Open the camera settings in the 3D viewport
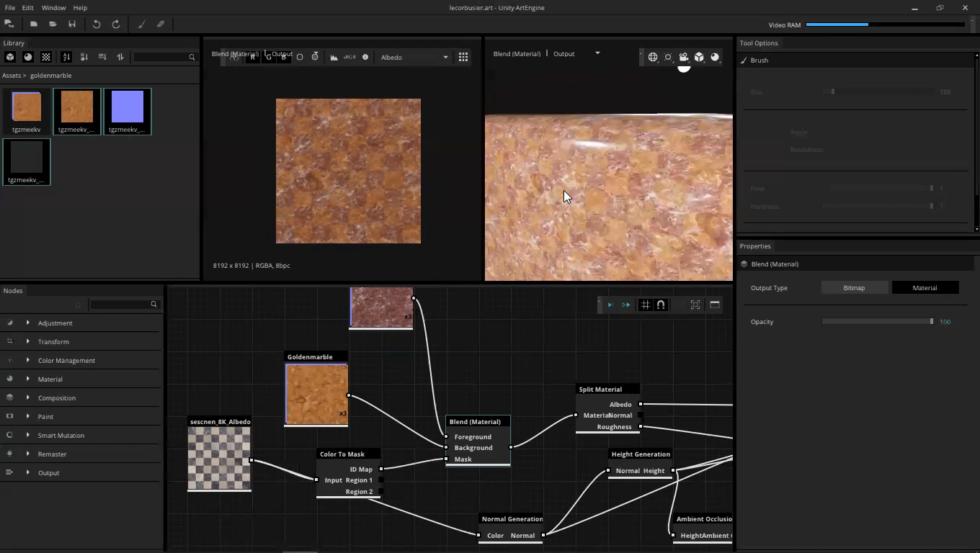 pos(683,57)
